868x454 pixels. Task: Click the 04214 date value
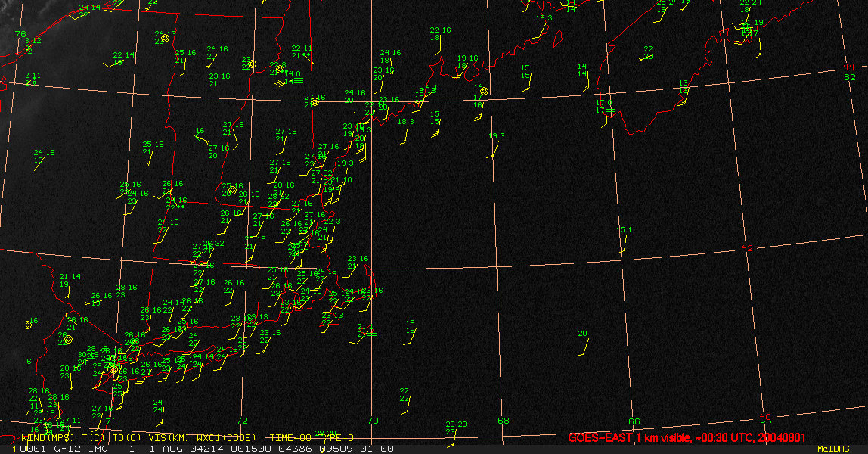tap(207, 449)
